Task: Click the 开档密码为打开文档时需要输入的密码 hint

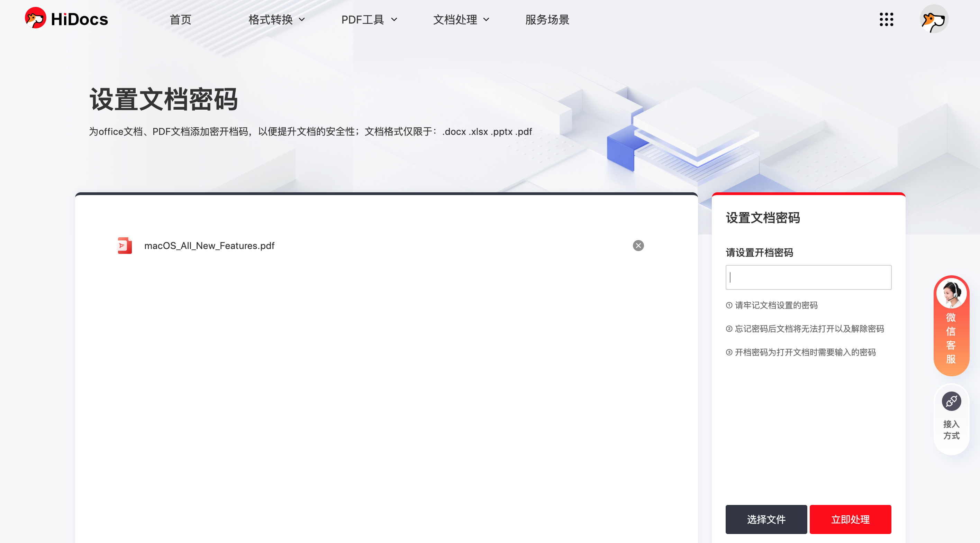Action: tap(800, 352)
